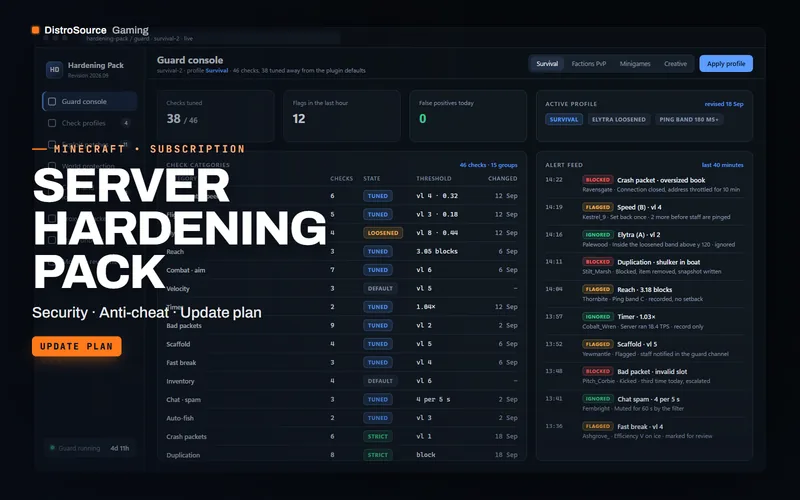Click the 'Chat - spam' category row
Image resolution: width=800 pixels, height=500 pixels.
tap(342, 399)
